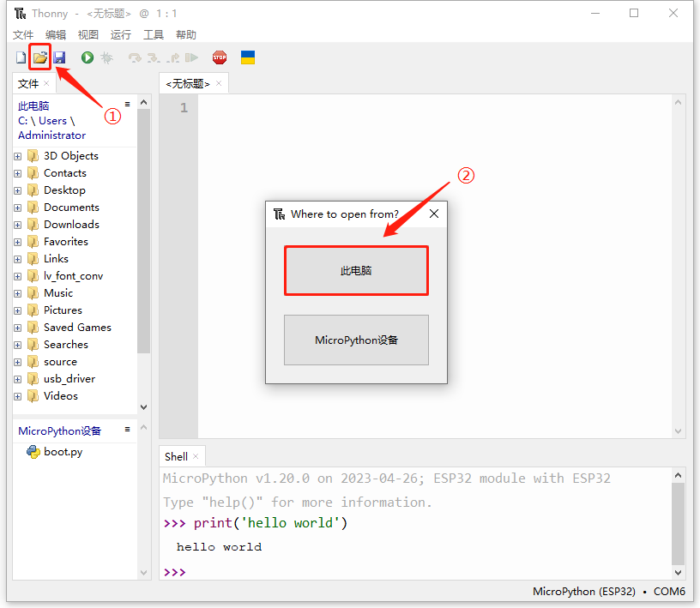Close the <无标题> editor tab

tap(219, 83)
